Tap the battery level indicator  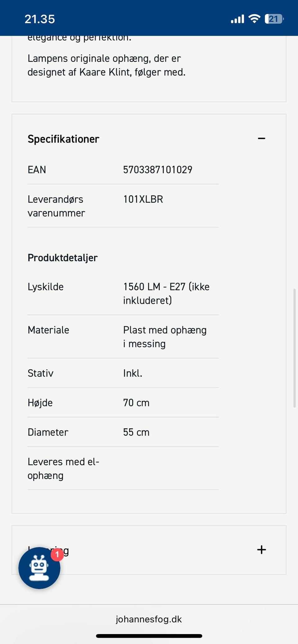pos(274,19)
